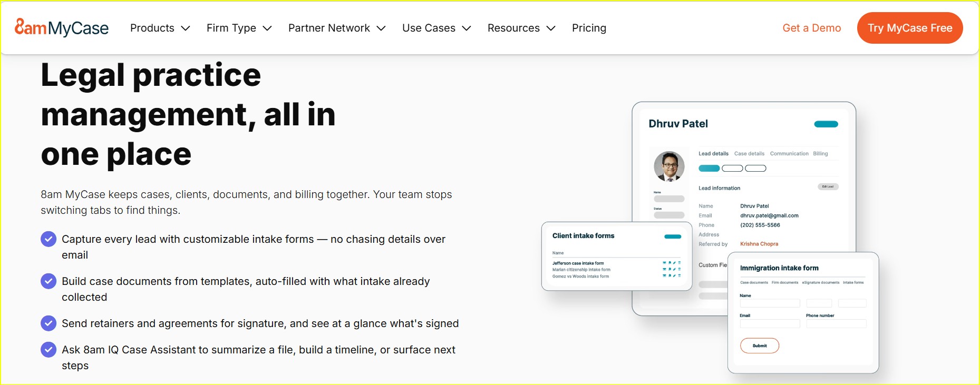Click the Edit Lead pill button
This screenshot has width=980, height=385.
[x=828, y=186]
